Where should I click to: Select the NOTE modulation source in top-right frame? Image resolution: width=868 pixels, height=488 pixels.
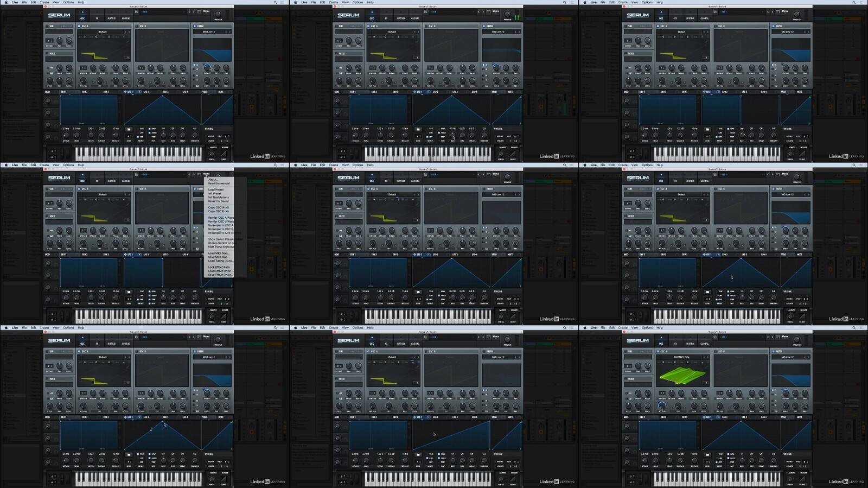800,92
